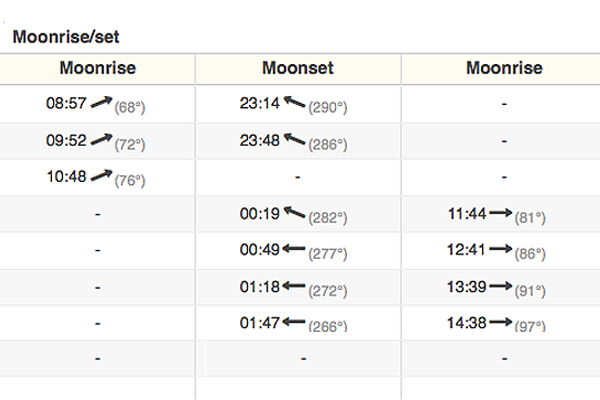The height and width of the screenshot is (400, 600).
Task: Click the arrow icon next to 10:48
Action: [101, 176]
